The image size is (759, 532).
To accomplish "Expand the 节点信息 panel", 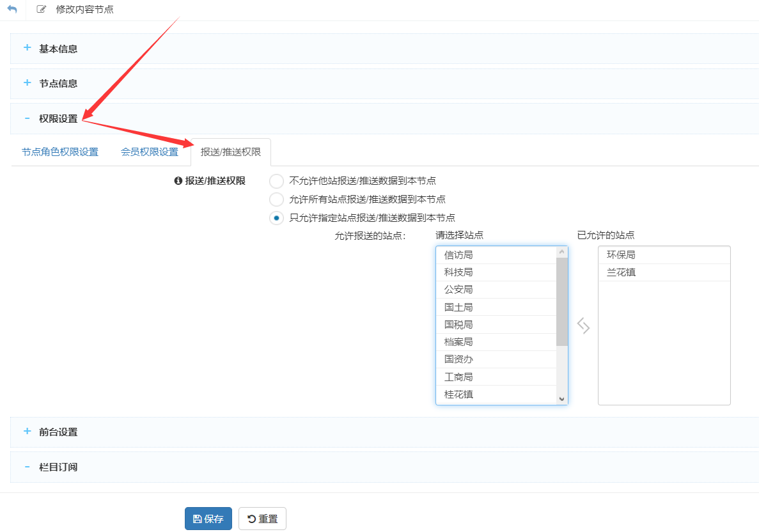I will [x=58, y=83].
